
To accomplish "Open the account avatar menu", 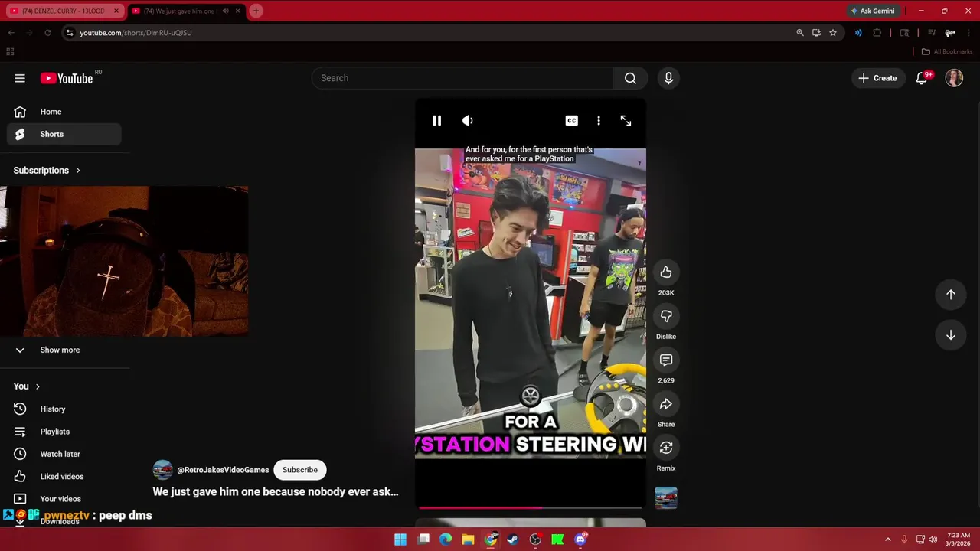I will tap(954, 78).
